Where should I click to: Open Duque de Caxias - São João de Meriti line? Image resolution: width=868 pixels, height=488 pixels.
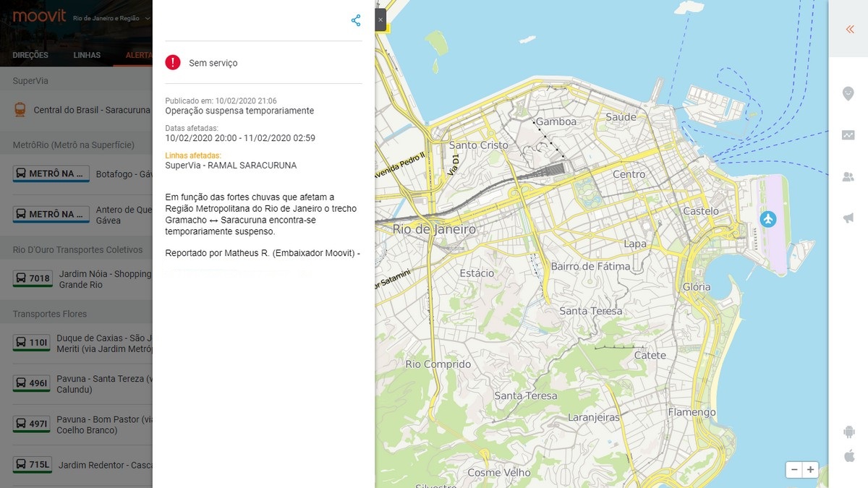pos(105,343)
